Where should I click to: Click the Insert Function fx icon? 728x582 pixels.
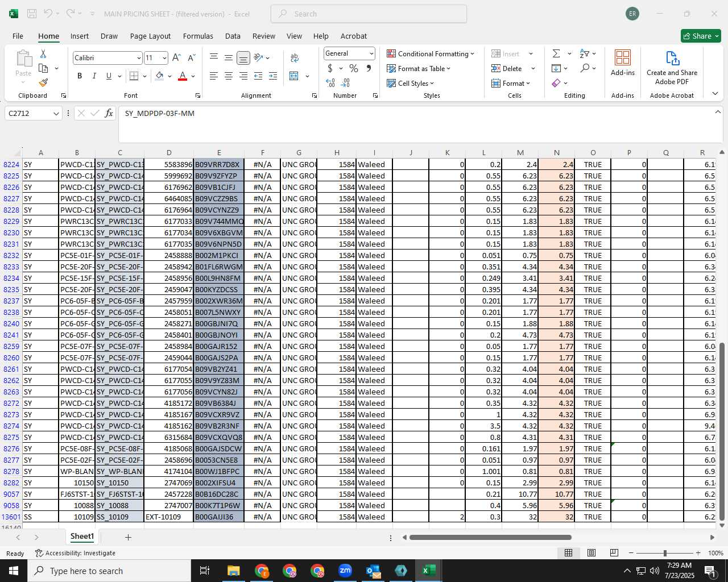click(109, 113)
